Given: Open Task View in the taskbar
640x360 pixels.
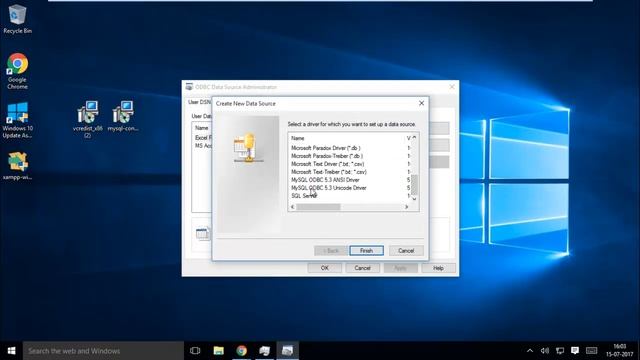Looking at the screenshot, I should [x=195, y=351].
